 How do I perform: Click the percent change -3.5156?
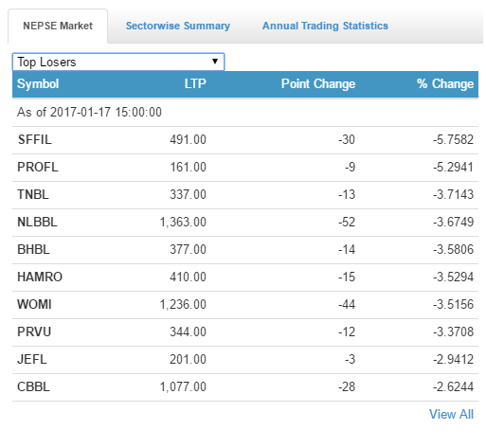(x=453, y=304)
